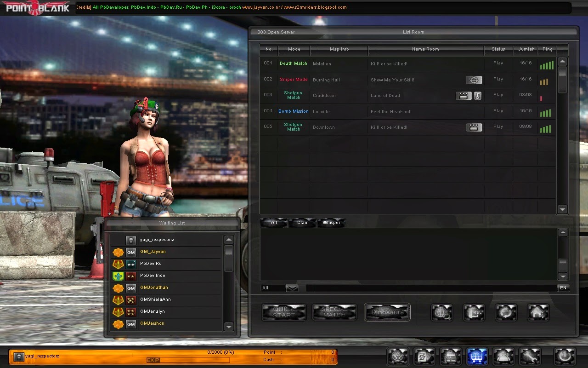This screenshot has width=588, height=368.
Task: Click the crosshair icon in Sniper Mode row
Action: (474, 80)
